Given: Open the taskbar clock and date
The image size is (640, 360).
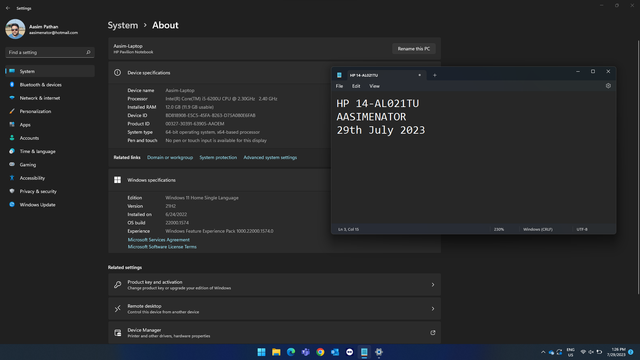Looking at the screenshot, I should (616, 352).
